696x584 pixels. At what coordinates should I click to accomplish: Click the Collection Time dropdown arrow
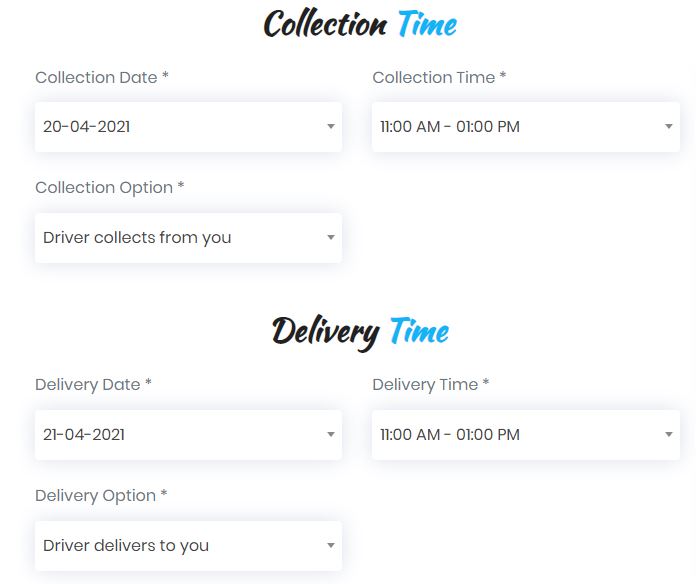click(668, 126)
